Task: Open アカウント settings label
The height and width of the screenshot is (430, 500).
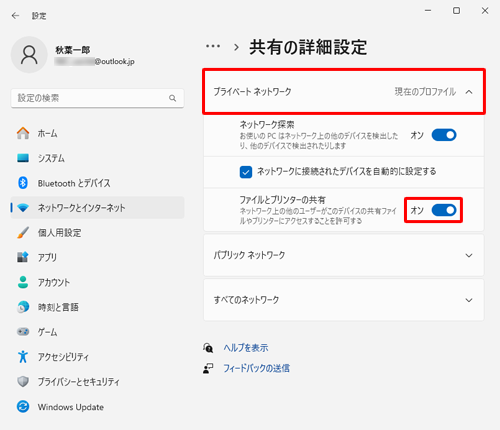Action: point(54,282)
